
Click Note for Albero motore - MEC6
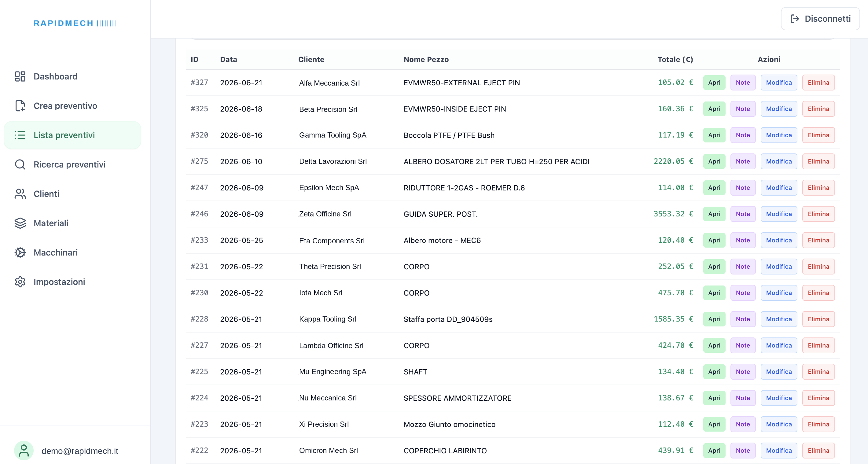point(743,240)
